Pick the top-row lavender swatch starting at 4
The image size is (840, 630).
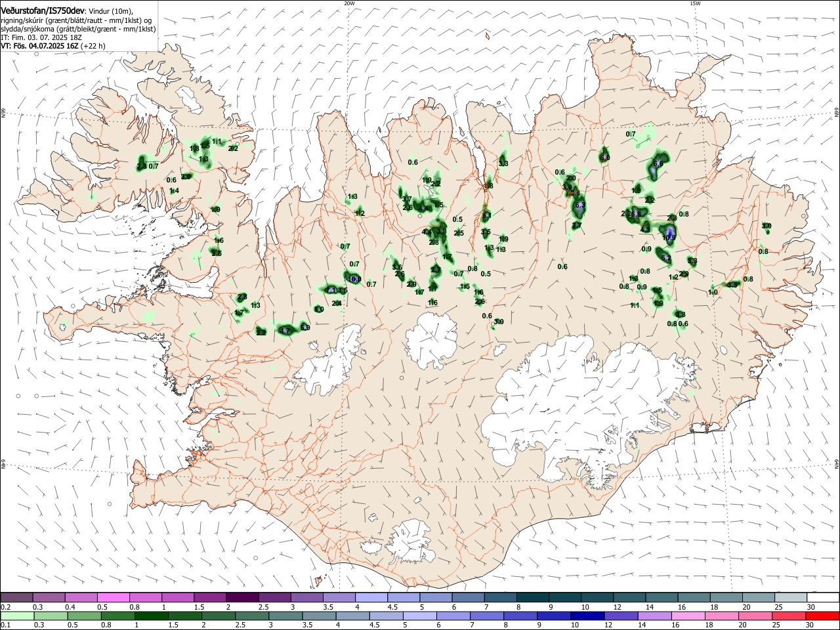371,597
